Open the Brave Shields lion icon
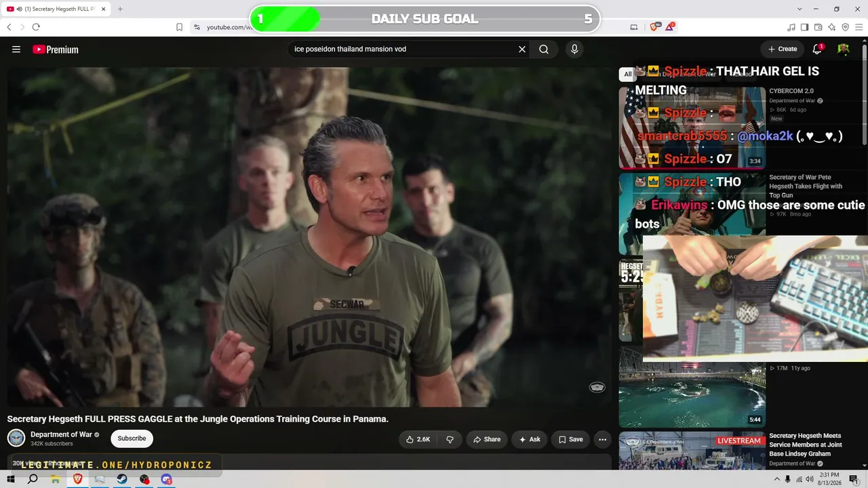Viewport: 868px width, 488px height. click(x=654, y=27)
